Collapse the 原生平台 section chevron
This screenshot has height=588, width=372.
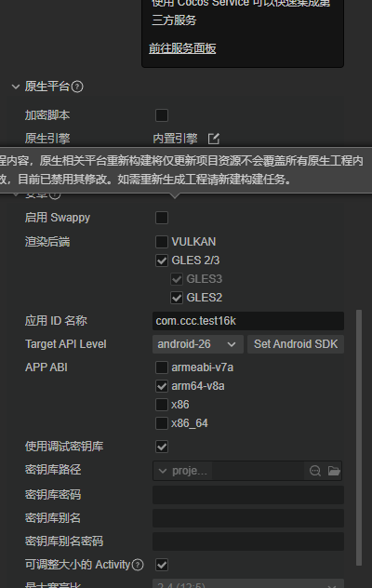click(16, 87)
